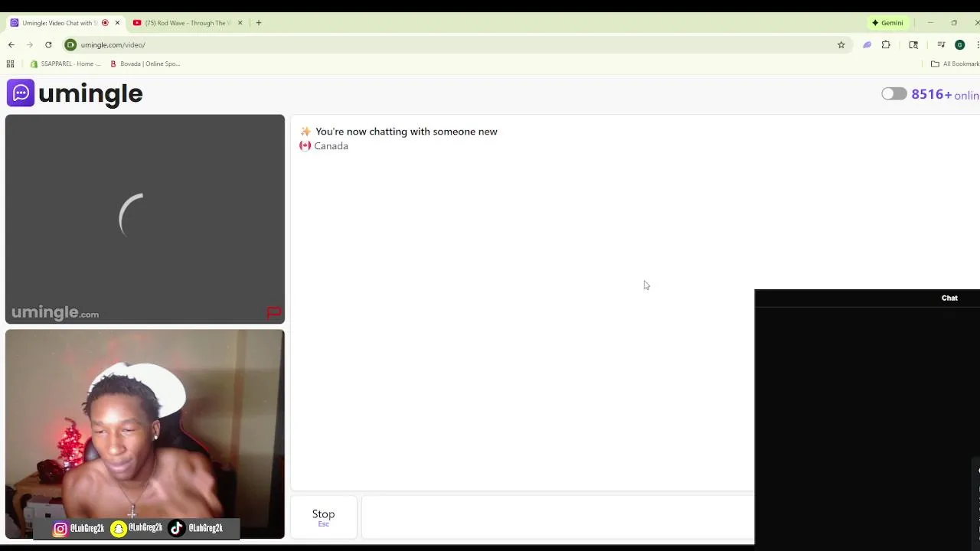The image size is (980, 551).
Task: Close the Umingle Video Chat tab
Action: point(117,23)
